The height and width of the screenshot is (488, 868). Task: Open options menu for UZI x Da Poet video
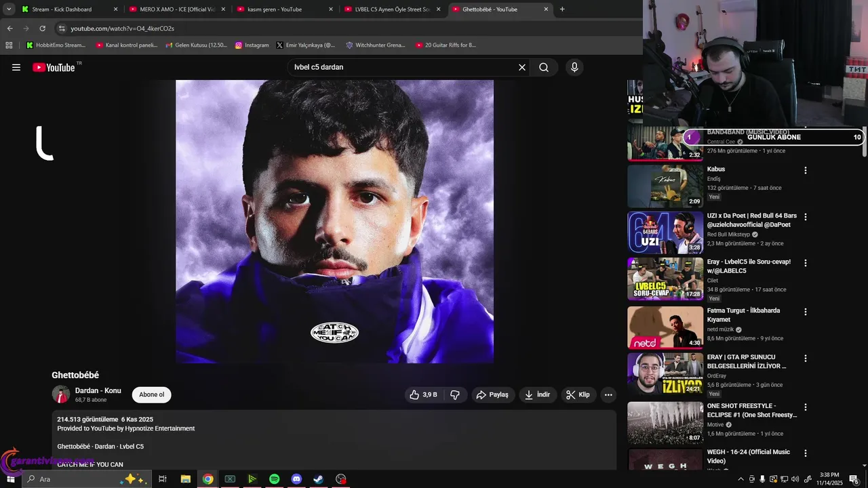(x=806, y=217)
